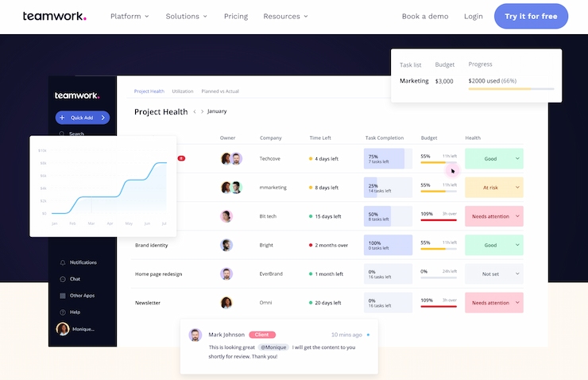This screenshot has width=588, height=380.
Task: Open the Planned vs Actual tab
Action: [220, 91]
